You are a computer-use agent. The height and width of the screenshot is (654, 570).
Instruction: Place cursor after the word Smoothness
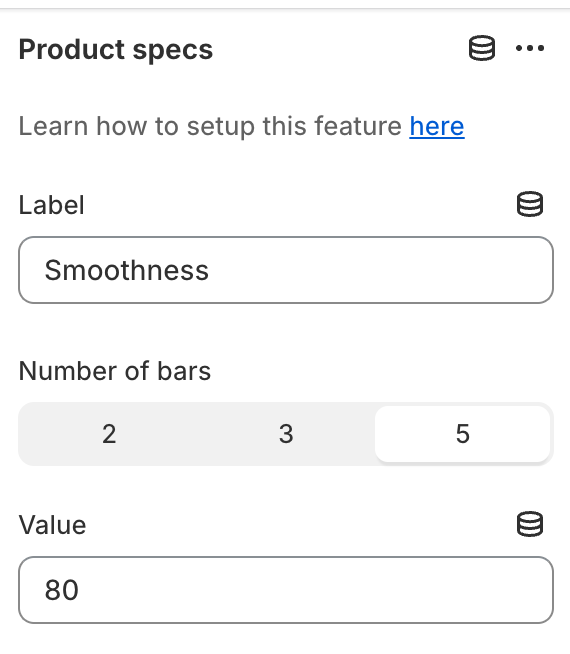point(210,270)
